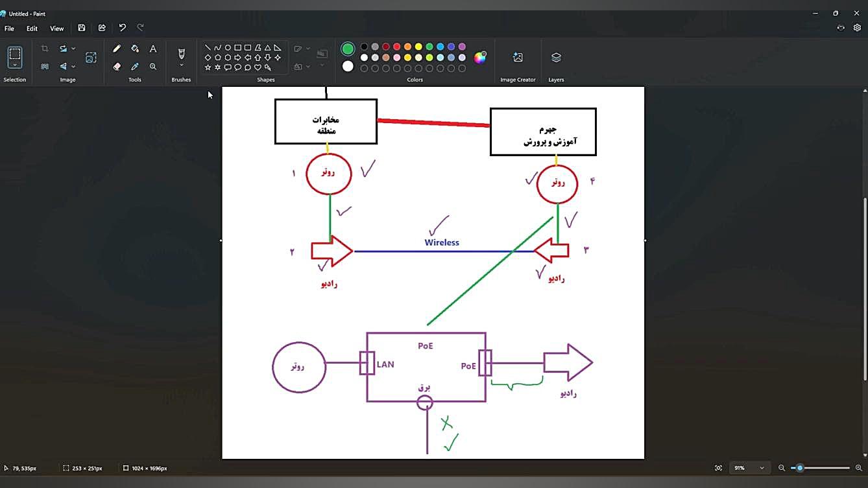This screenshot has width=868, height=488.
Task: Click the LAN label on canvas
Action: click(x=385, y=365)
